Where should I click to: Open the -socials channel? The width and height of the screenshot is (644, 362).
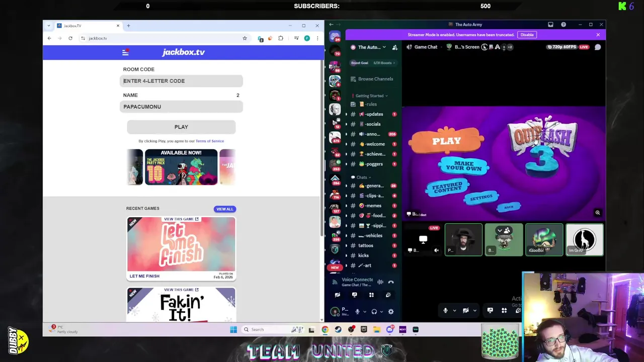point(371,124)
